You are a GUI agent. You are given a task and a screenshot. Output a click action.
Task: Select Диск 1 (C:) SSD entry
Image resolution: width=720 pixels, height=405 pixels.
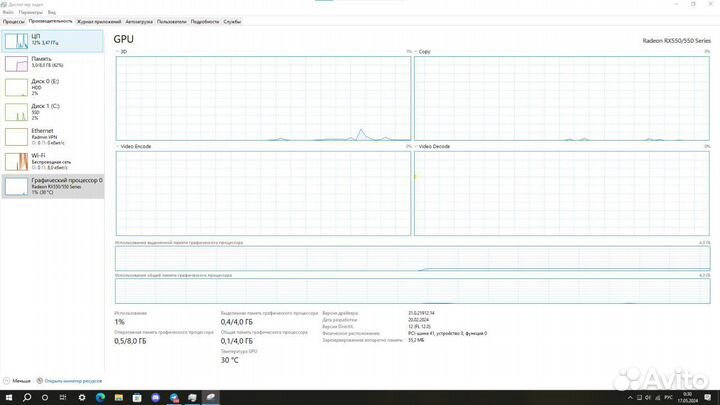pos(52,111)
